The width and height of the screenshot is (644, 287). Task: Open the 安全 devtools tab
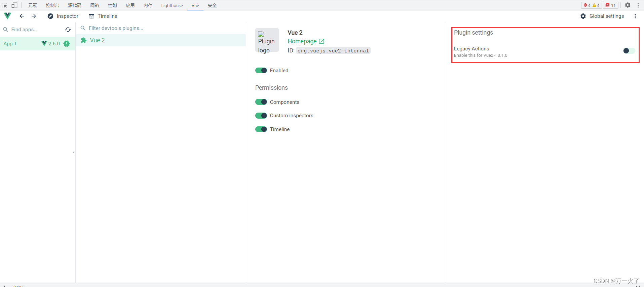pos(212,5)
